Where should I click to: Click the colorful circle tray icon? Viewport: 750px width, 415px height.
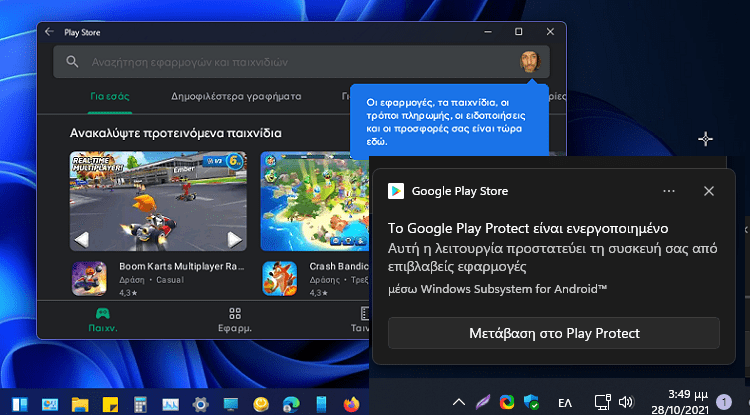(x=507, y=402)
